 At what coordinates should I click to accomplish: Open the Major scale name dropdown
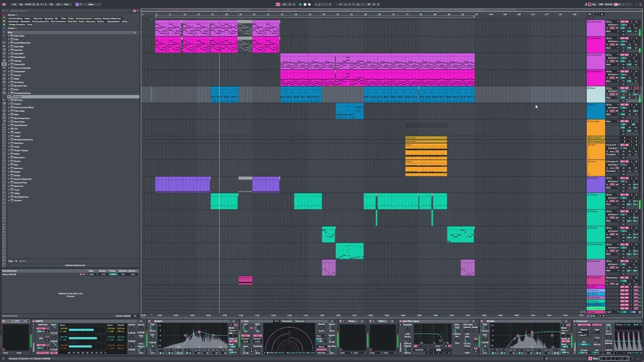click(93, 4)
